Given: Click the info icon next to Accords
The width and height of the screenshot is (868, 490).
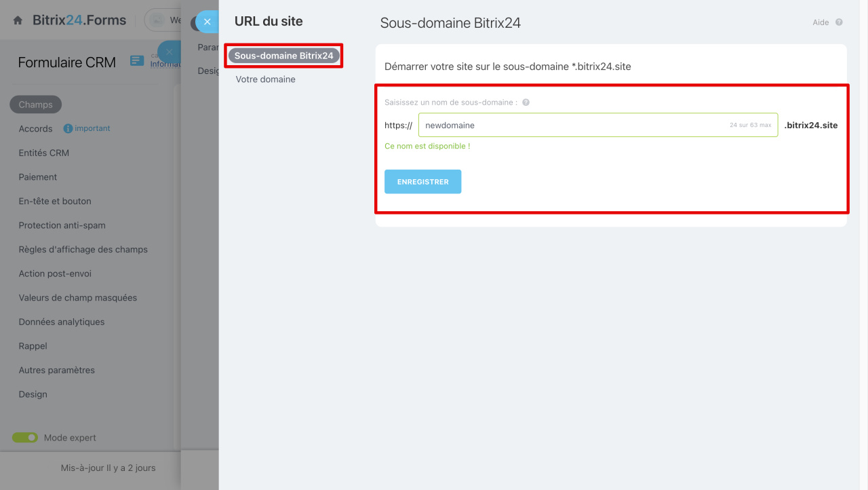Looking at the screenshot, I should (68, 128).
